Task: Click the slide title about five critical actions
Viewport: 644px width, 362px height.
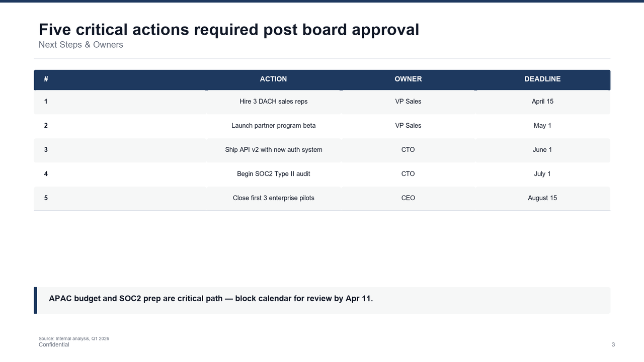Action: pos(229,30)
